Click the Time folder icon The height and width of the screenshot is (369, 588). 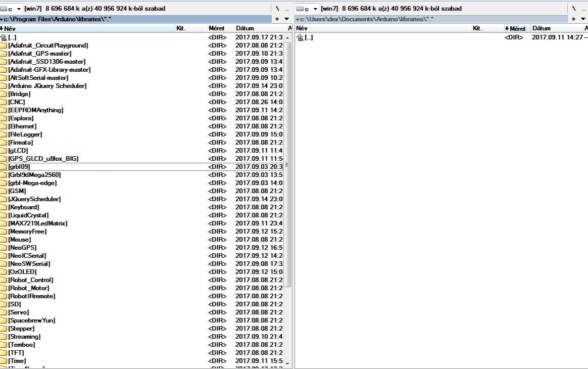4,361
